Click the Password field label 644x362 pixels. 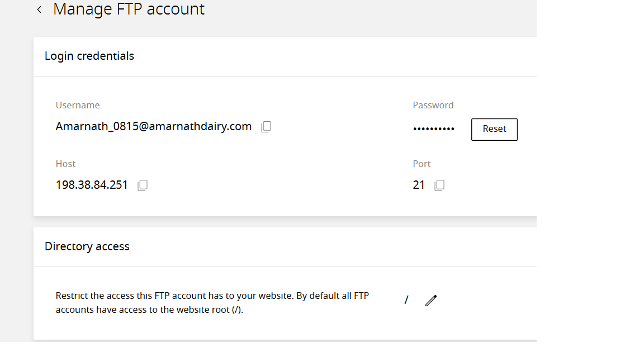[433, 105]
